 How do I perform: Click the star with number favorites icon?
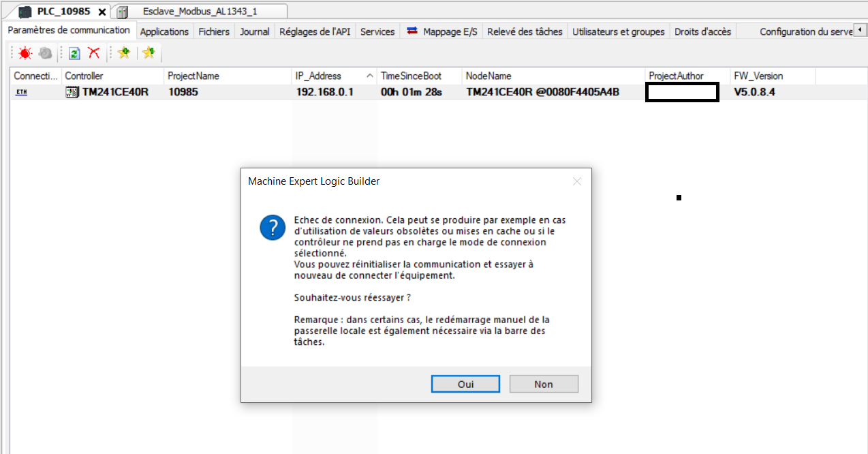pos(148,53)
